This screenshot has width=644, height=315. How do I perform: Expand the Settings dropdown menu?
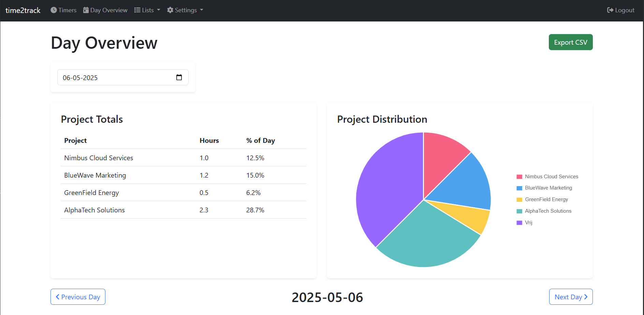click(185, 10)
